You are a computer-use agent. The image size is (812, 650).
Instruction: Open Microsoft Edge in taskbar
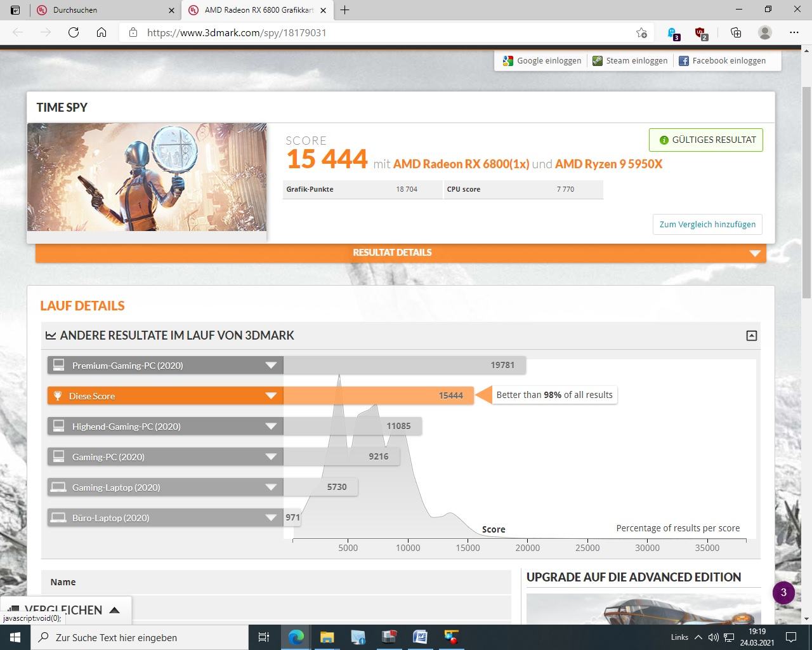296,637
